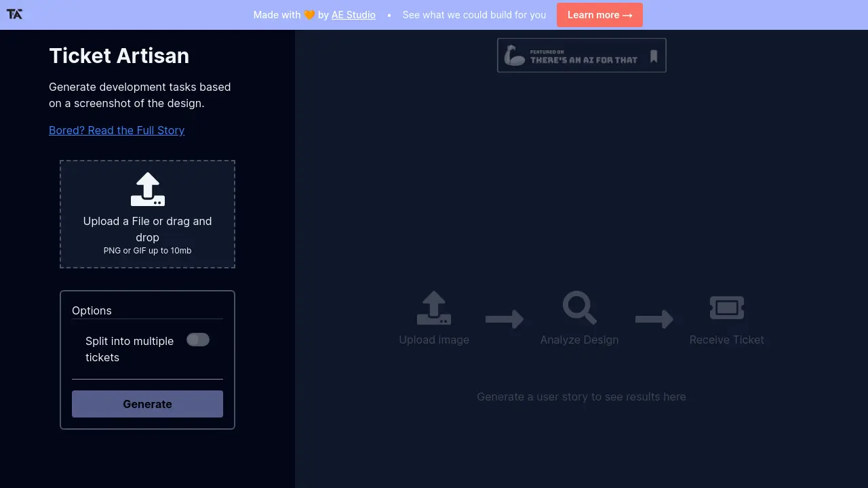
Task: Click the Ticket Artisan heading
Action: 119,56
